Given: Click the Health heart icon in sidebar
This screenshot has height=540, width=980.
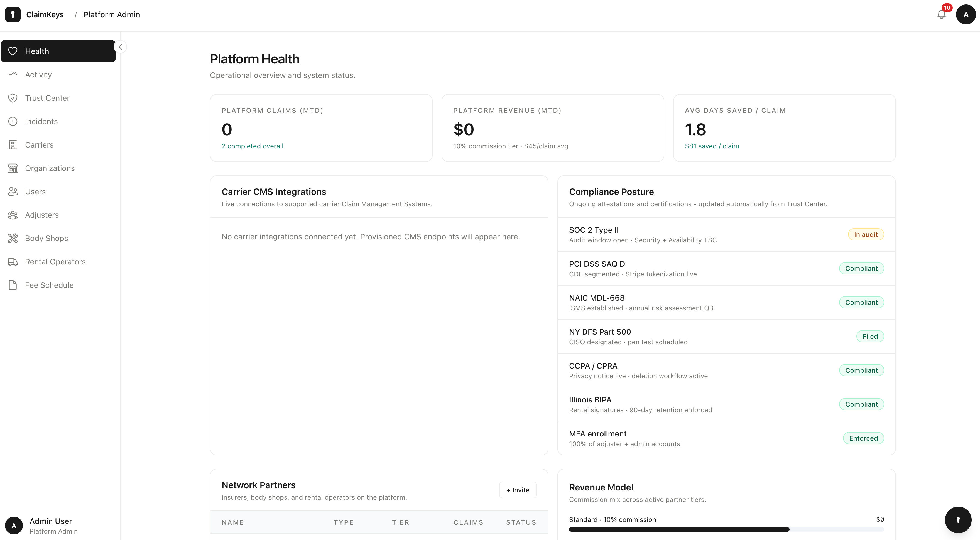Looking at the screenshot, I should tap(13, 51).
